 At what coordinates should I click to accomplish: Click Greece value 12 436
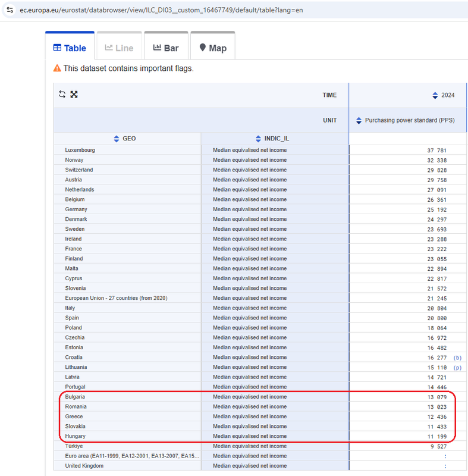click(x=437, y=417)
